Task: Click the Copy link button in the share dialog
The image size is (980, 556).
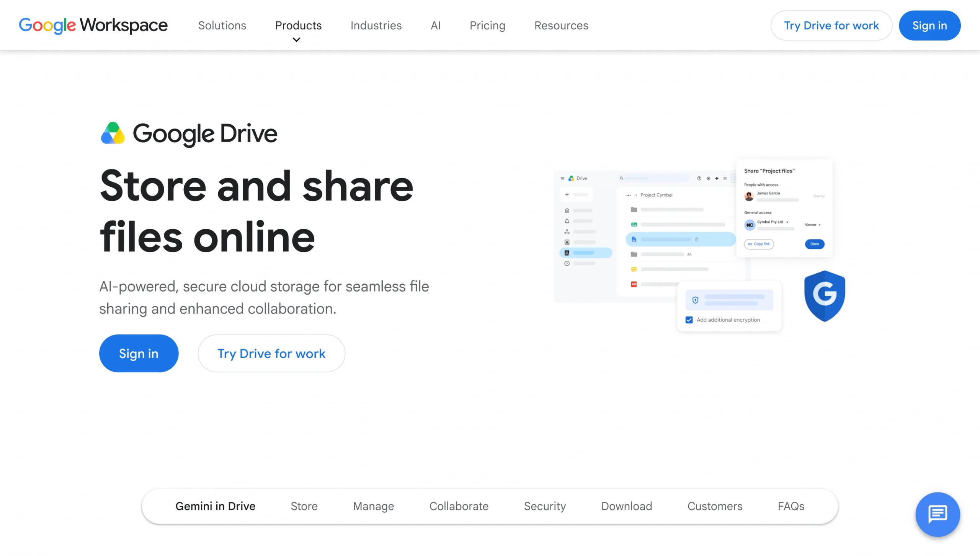Action: pyautogui.click(x=759, y=244)
